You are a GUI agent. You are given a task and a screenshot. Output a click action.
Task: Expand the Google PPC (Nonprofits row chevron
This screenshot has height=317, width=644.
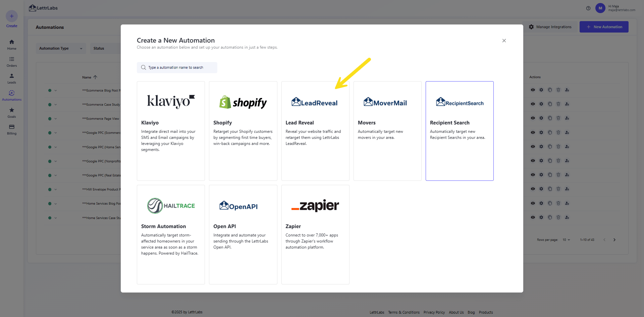[56, 161]
